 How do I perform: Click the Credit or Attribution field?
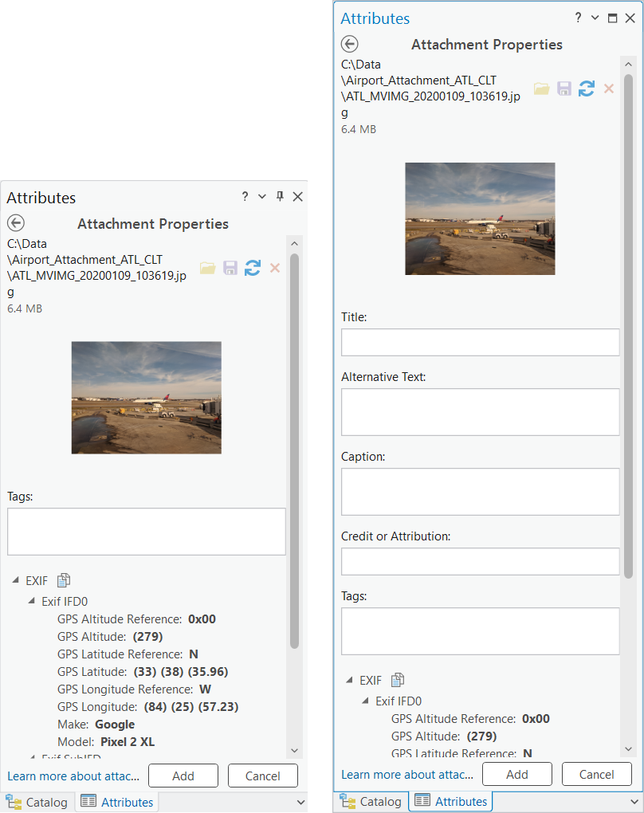480,562
